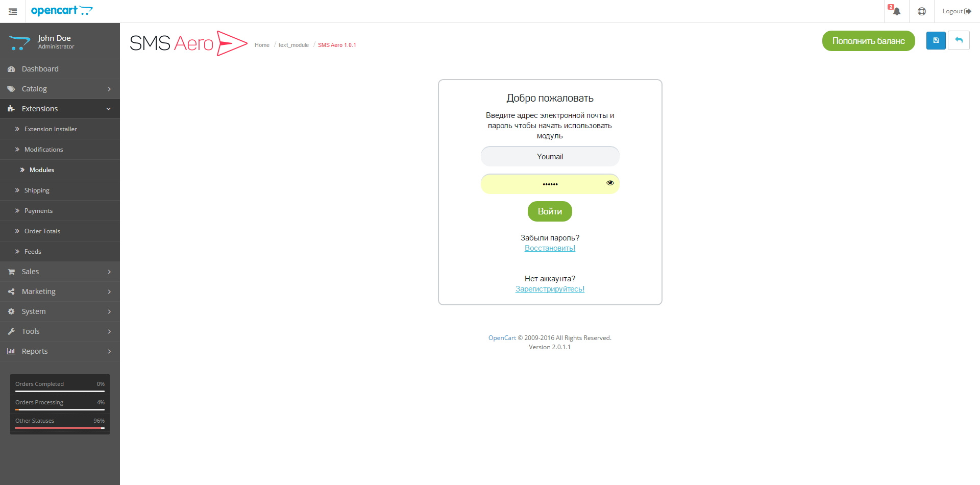This screenshot has width=980, height=485.
Task: Click the Modifications double-arrow icon
Action: (x=17, y=150)
